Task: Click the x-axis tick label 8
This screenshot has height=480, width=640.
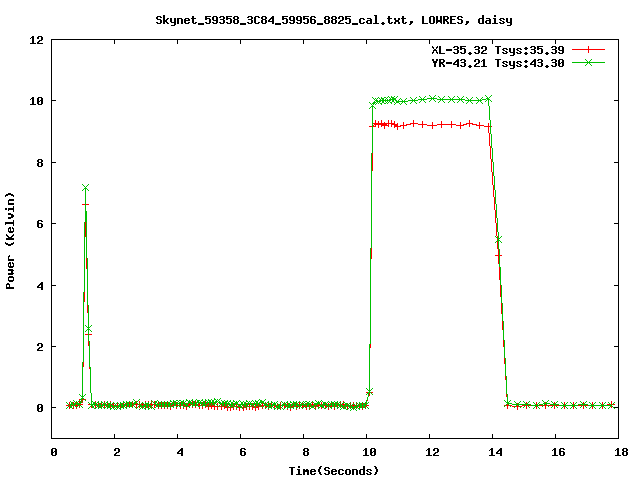Action: pyautogui.click(x=306, y=452)
